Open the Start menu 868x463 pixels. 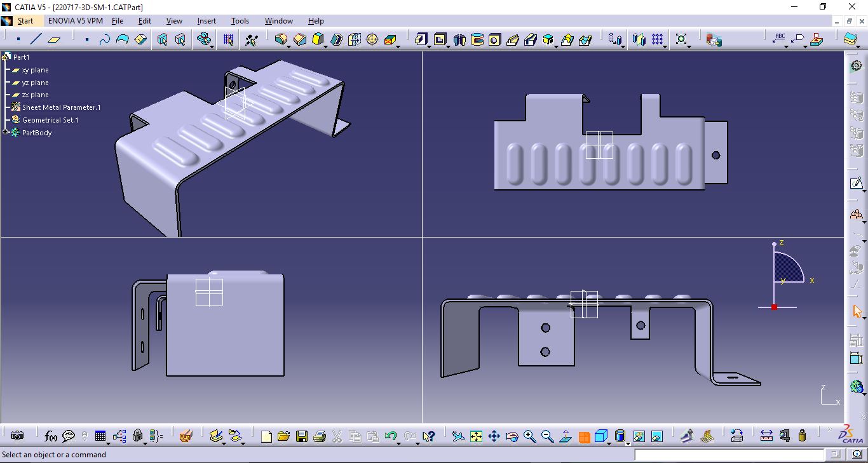25,21
